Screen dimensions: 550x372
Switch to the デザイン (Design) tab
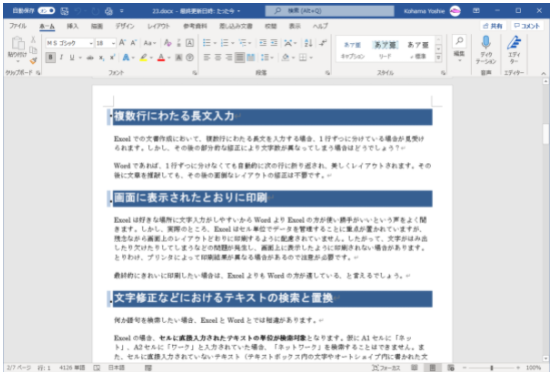tap(125, 26)
